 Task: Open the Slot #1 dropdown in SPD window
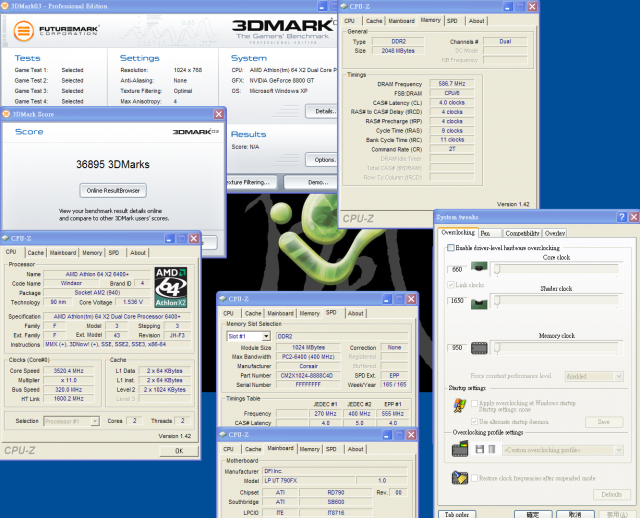[x=266, y=336]
